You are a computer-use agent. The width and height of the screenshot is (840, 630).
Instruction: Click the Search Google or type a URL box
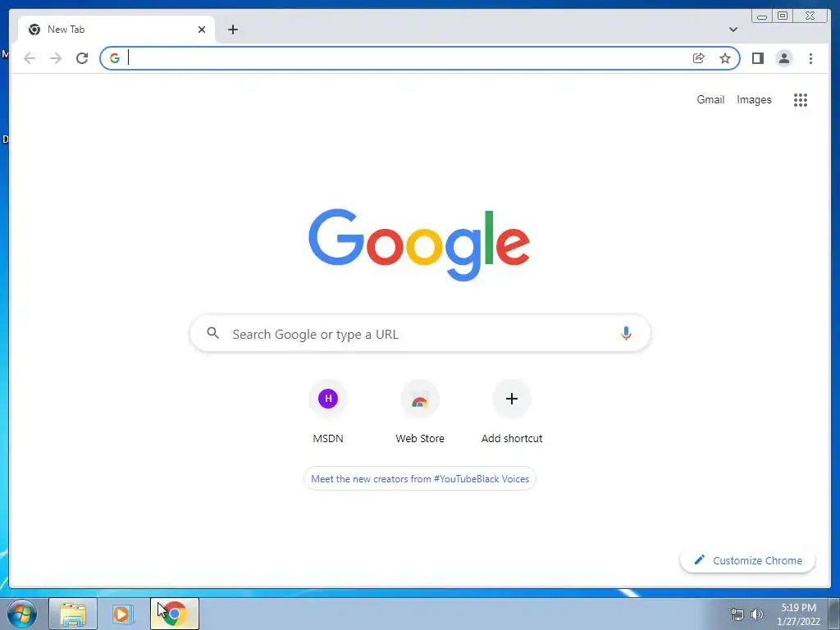420,333
